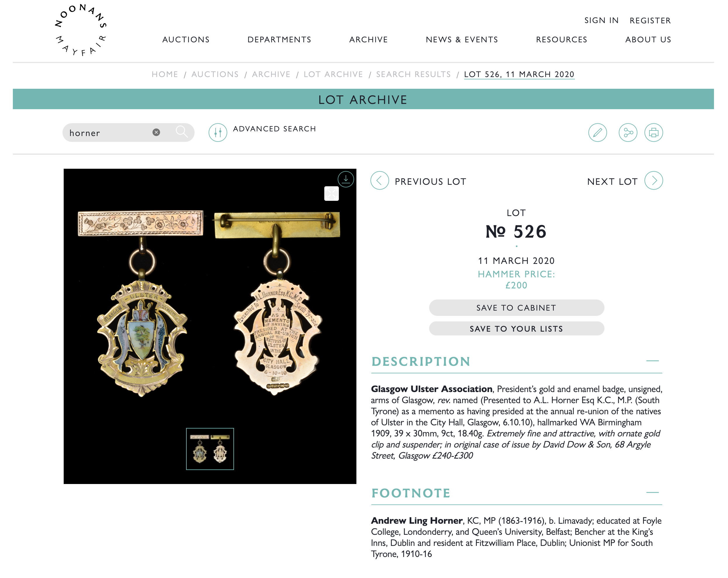Open the advanced search filter icon

point(218,132)
